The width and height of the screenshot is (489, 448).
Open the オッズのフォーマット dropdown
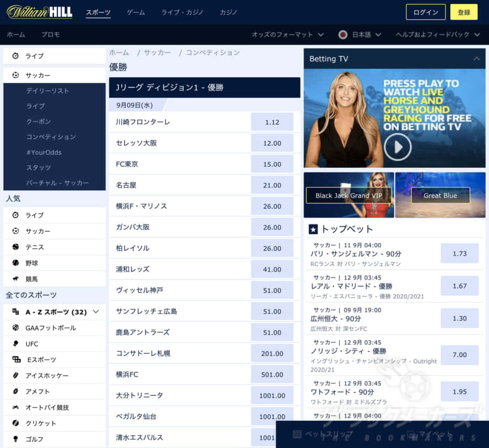coord(288,35)
